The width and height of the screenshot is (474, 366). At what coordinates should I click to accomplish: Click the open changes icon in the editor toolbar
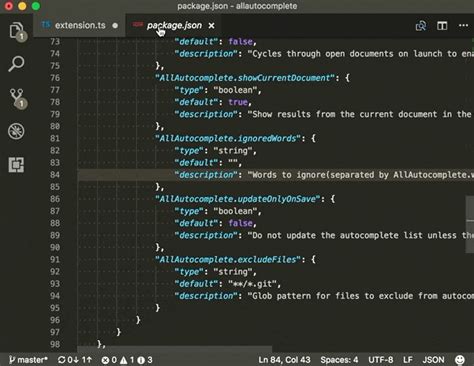tap(421, 26)
